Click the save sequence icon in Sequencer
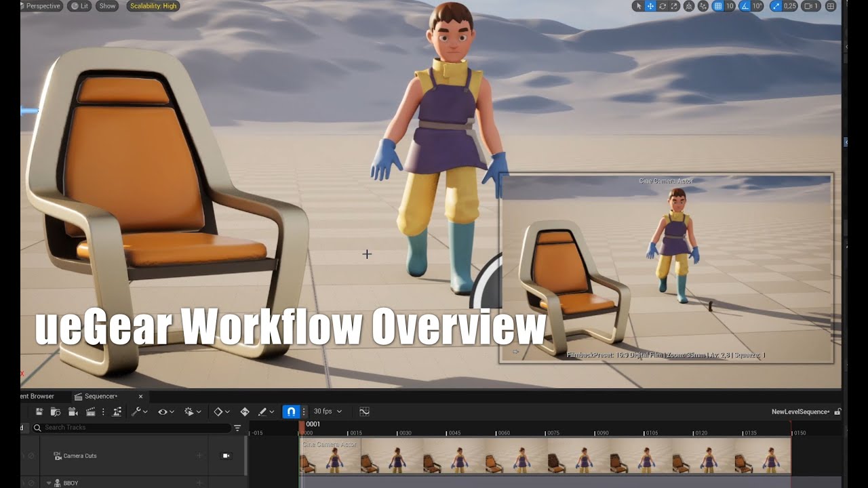This screenshot has width=868, height=488. 39,411
